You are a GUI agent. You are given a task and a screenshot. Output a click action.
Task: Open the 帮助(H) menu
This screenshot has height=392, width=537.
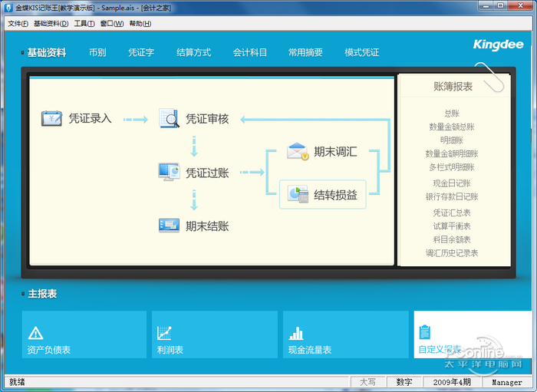point(140,24)
